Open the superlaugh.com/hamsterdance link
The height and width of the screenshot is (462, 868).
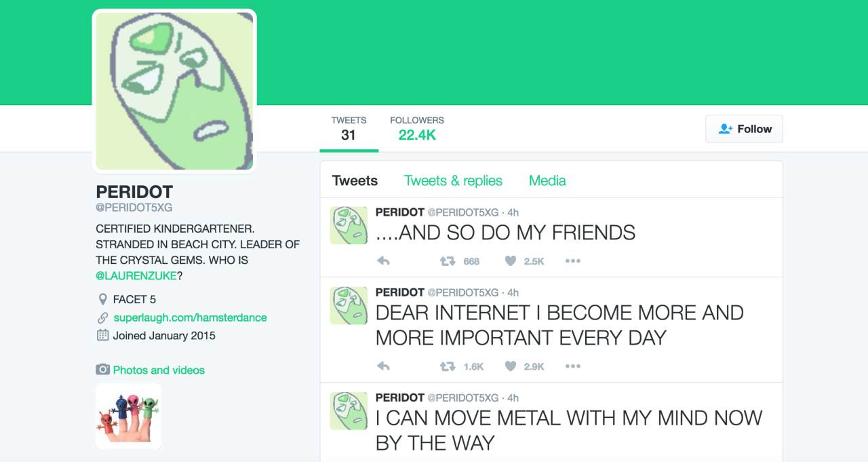pos(190,317)
